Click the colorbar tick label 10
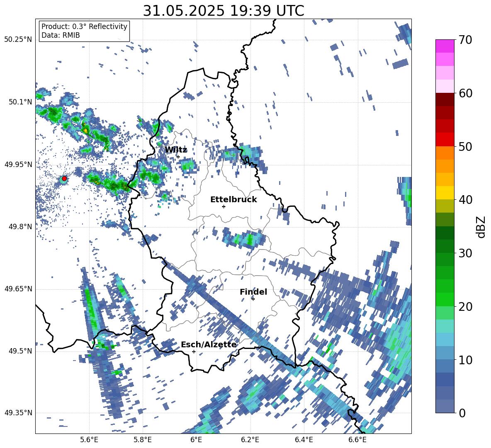 click(465, 360)
